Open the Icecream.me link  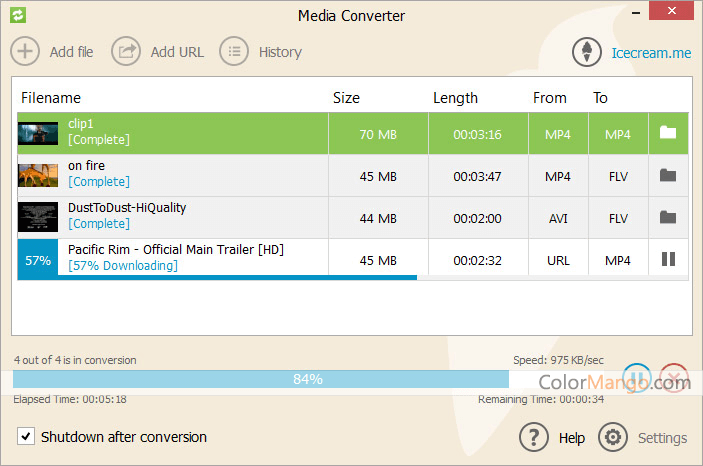651,53
